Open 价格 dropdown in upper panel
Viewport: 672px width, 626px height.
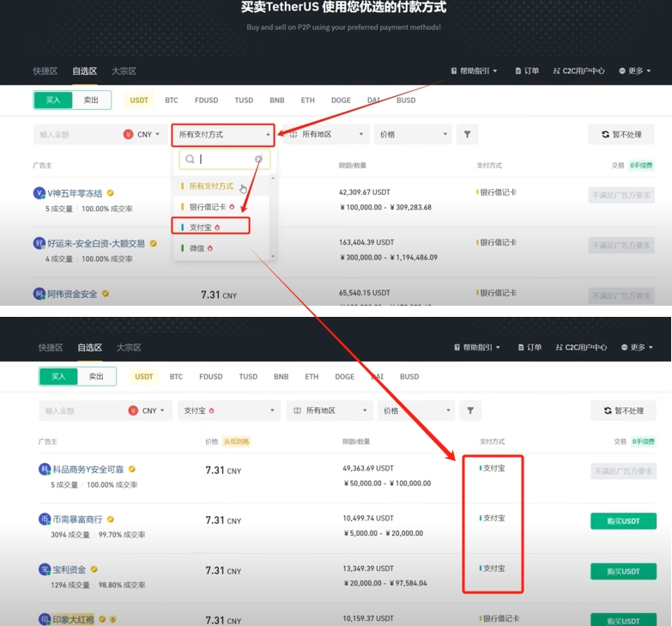[x=413, y=134]
